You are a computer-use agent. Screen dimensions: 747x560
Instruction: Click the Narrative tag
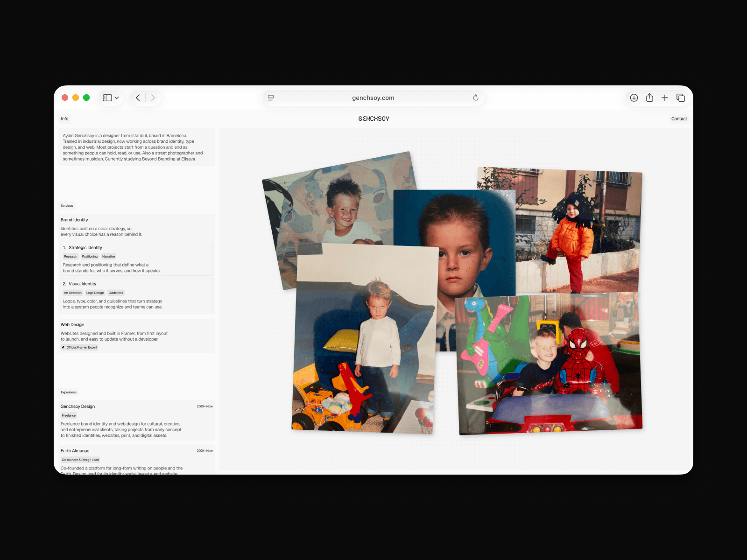coord(108,257)
